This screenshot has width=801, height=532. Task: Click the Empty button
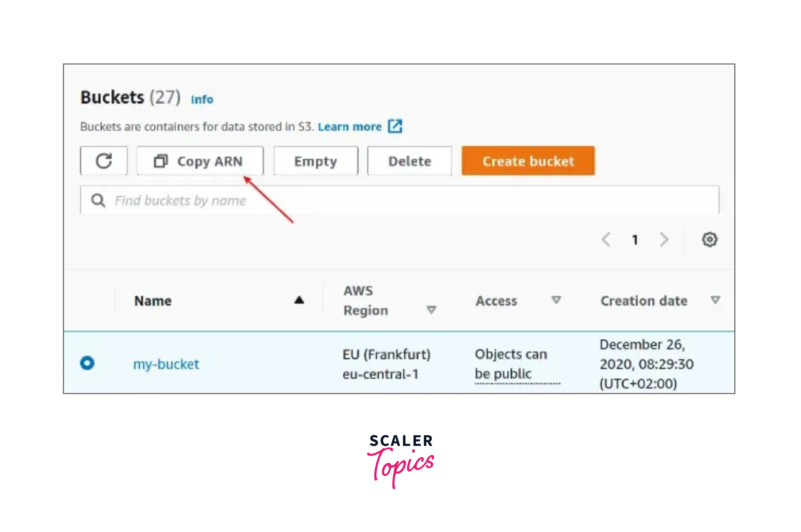(315, 161)
